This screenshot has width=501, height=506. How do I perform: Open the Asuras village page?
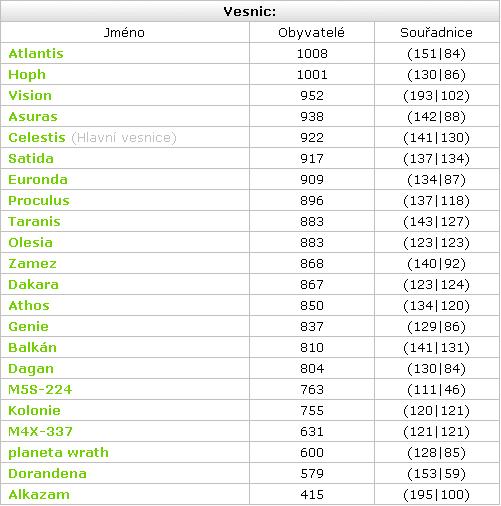pyautogui.click(x=33, y=117)
